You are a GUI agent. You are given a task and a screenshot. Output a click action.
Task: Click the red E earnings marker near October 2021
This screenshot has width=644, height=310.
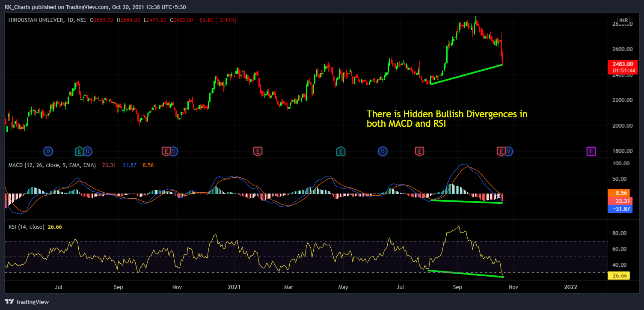pos(501,151)
